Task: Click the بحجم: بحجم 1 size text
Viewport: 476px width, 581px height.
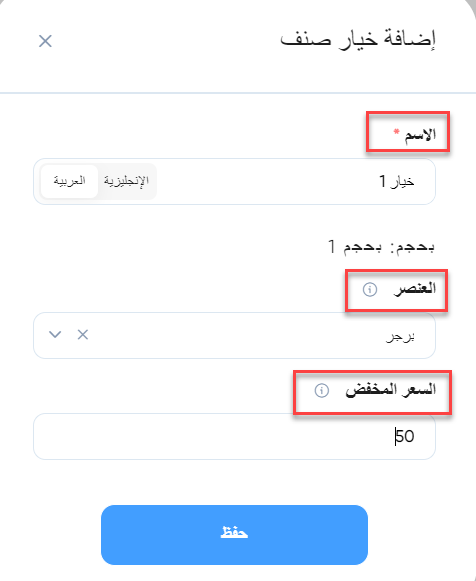Action: coord(382,246)
